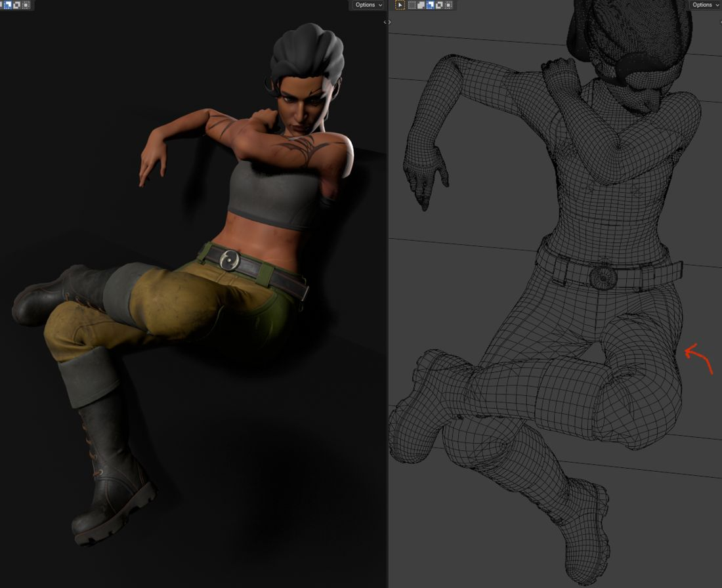Choose Set selection mode in the wireframe viewport

412,5
